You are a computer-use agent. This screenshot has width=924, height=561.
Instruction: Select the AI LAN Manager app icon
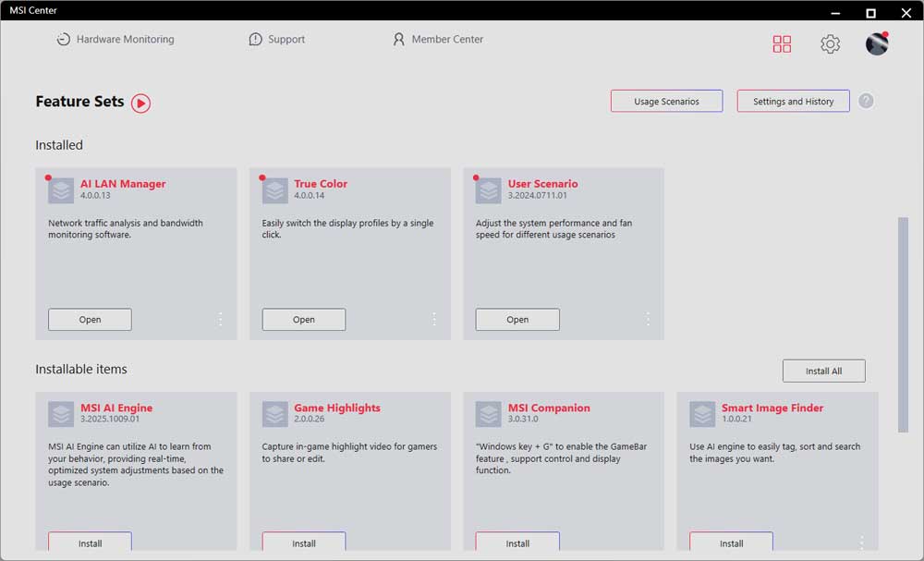click(x=60, y=189)
